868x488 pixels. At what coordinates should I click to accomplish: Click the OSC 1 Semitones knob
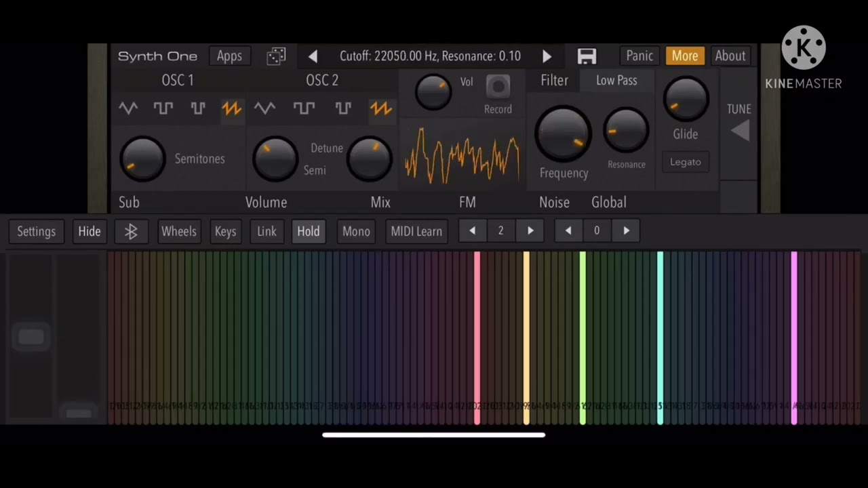tap(142, 159)
